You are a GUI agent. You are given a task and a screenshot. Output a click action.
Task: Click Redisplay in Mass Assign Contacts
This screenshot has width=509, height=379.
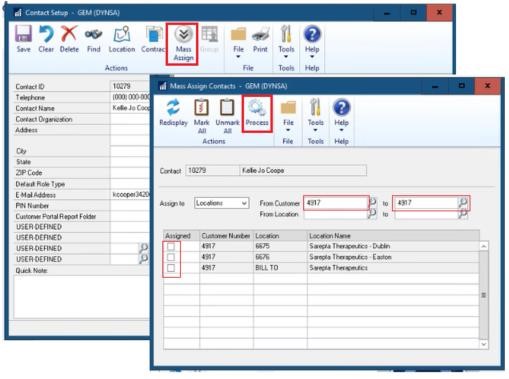173,113
